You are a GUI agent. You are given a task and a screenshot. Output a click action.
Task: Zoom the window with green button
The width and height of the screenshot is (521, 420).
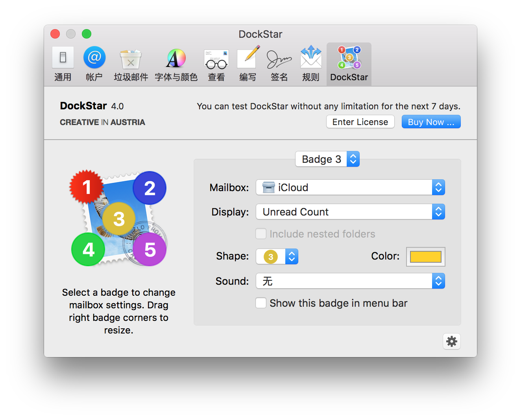(x=87, y=34)
